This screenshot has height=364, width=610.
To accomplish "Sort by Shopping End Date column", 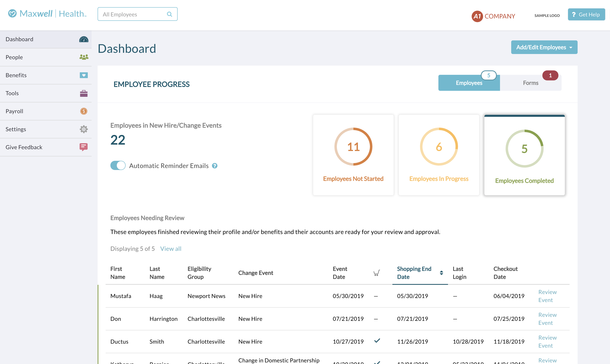I will point(420,273).
